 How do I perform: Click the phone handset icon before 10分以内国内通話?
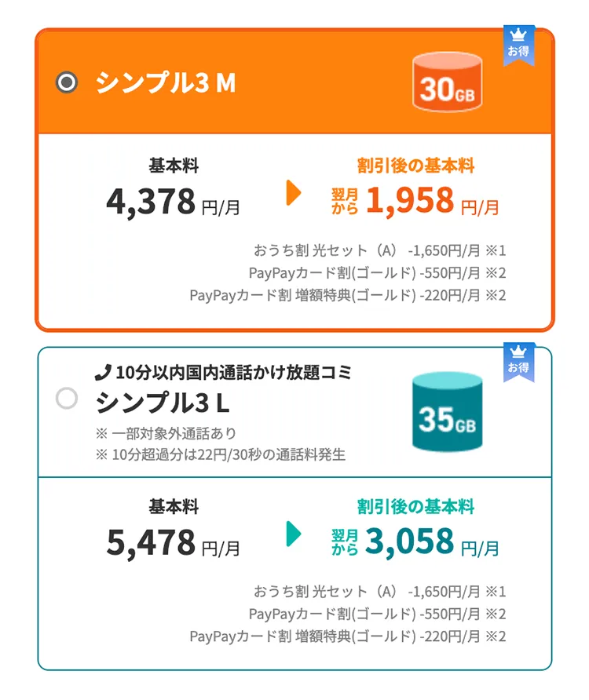coord(103,372)
